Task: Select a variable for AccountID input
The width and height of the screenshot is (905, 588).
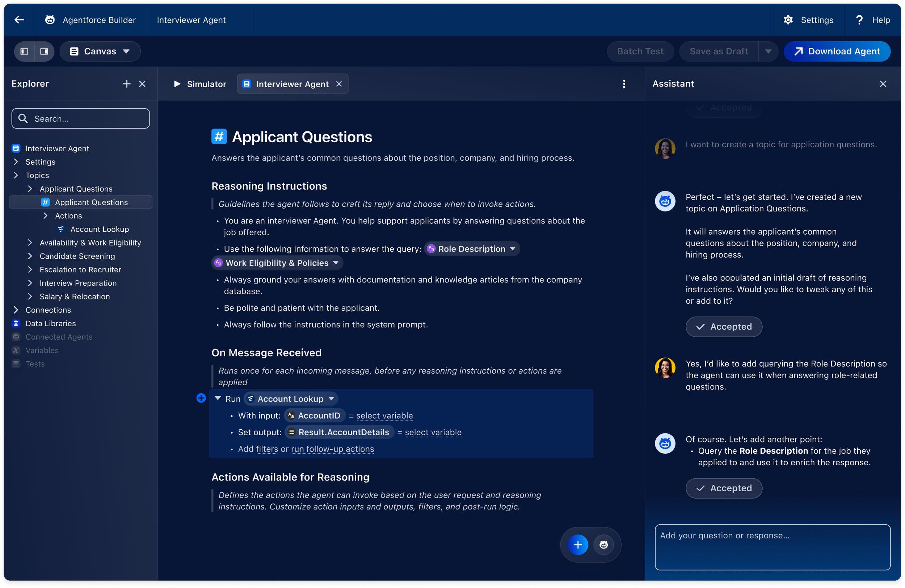Action: click(384, 416)
